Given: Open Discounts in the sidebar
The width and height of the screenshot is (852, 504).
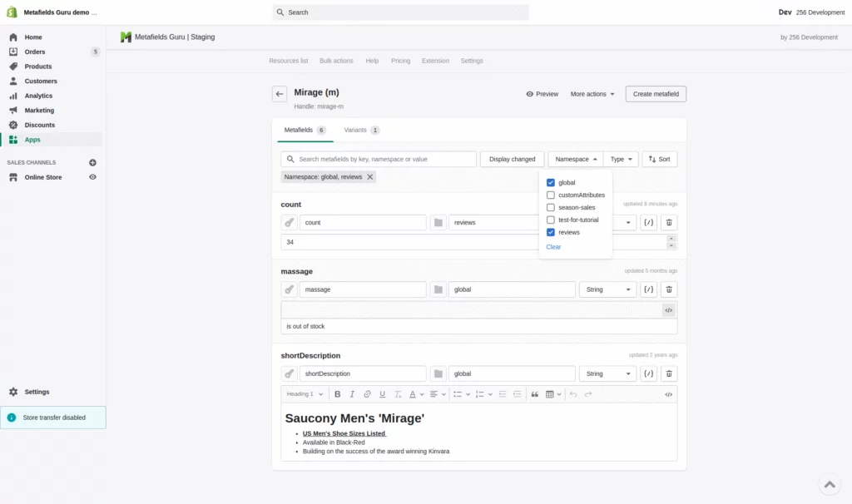Looking at the screenshot, I should pyautogui.click(x=40, y=126).
